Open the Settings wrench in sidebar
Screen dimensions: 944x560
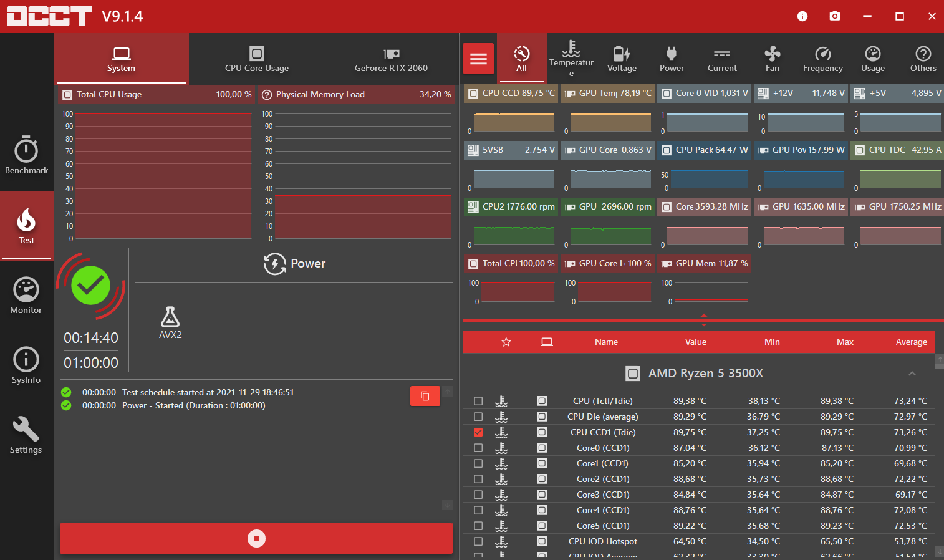(x=26, y=435)
